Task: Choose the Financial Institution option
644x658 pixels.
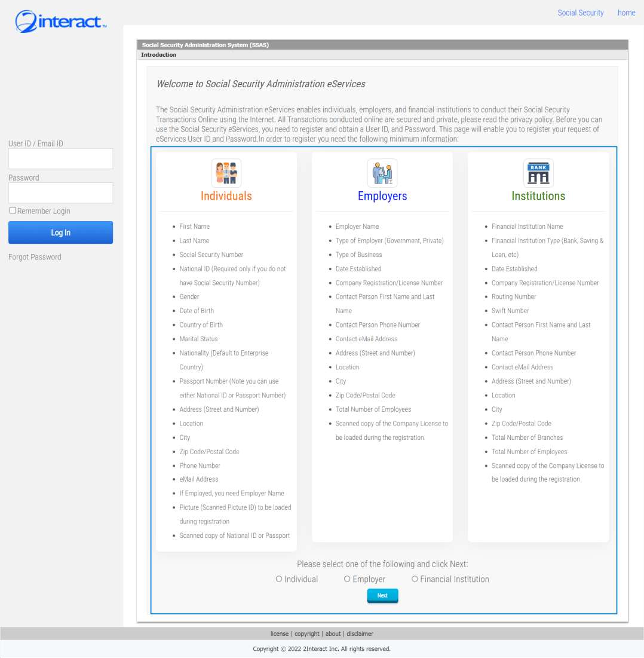Action: pyautogui.click(x=415, y=578)
